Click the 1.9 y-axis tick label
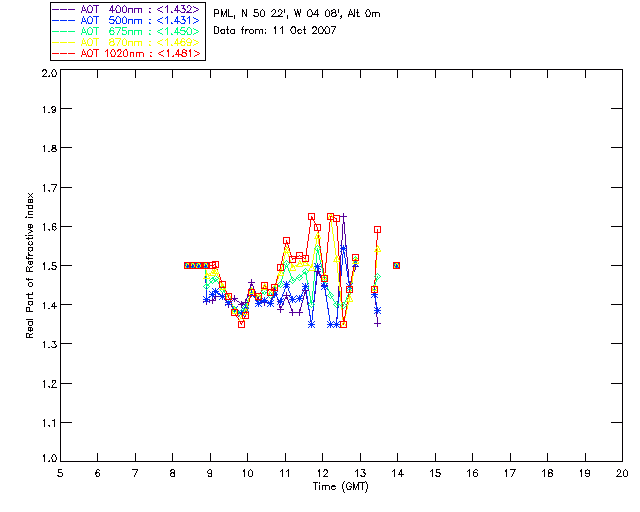 pos(49,109)
